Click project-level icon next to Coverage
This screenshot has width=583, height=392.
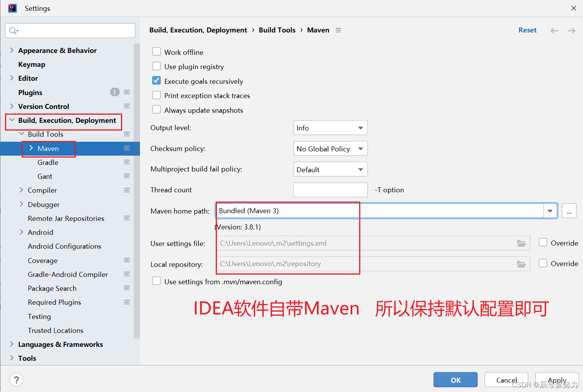tap(127, 260)
